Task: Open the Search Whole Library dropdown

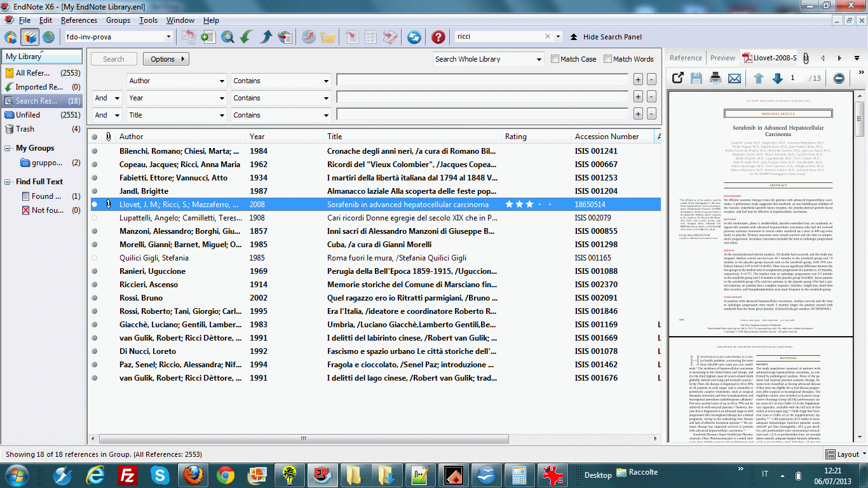Action: pos(488,59)
